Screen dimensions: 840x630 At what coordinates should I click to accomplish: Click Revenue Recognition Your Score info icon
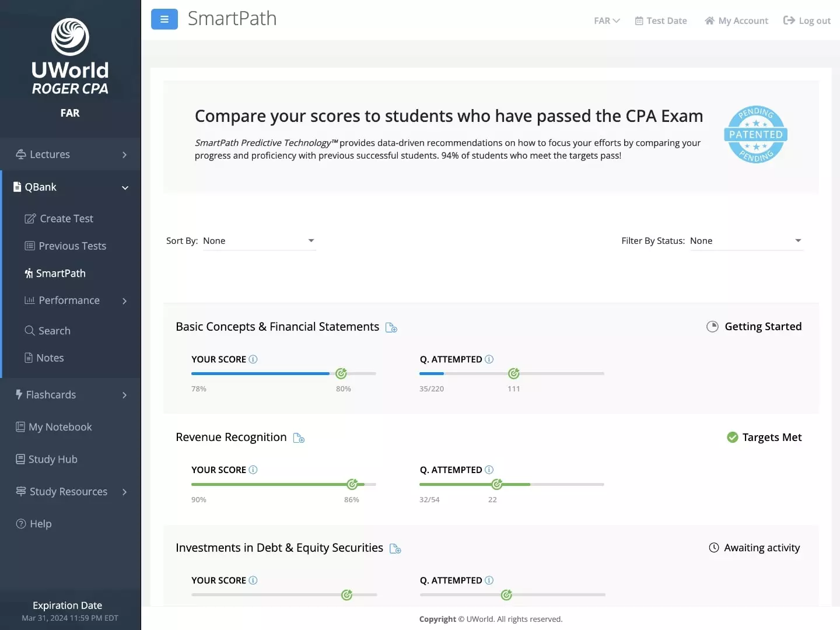pos(253,470)
